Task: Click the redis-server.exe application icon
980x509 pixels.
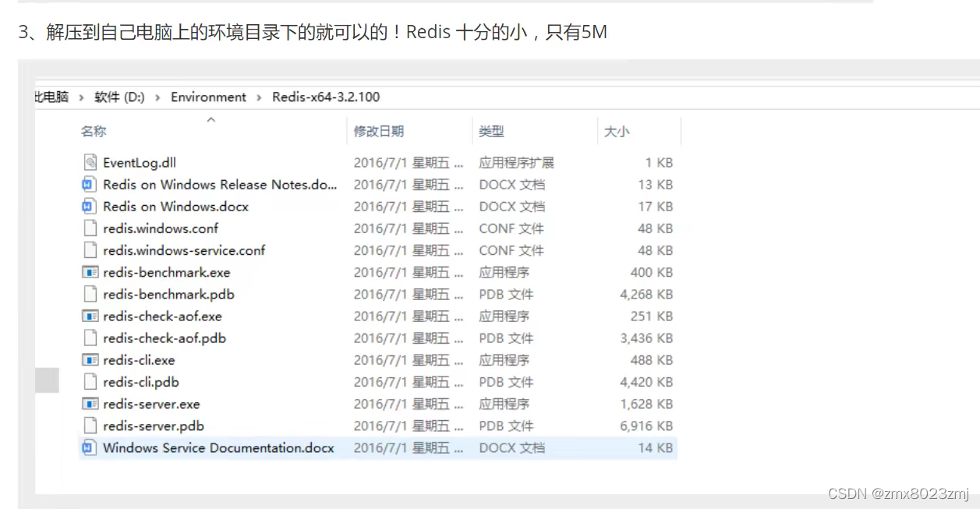Action: 90,404
